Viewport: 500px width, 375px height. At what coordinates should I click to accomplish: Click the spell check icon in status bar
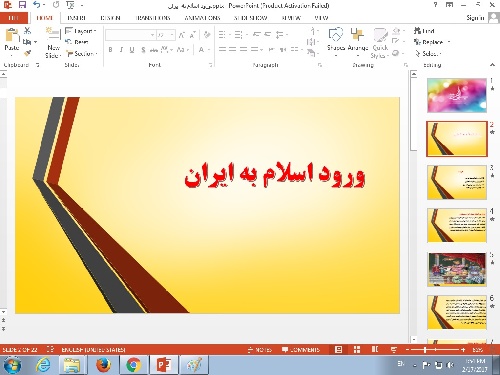50,349
